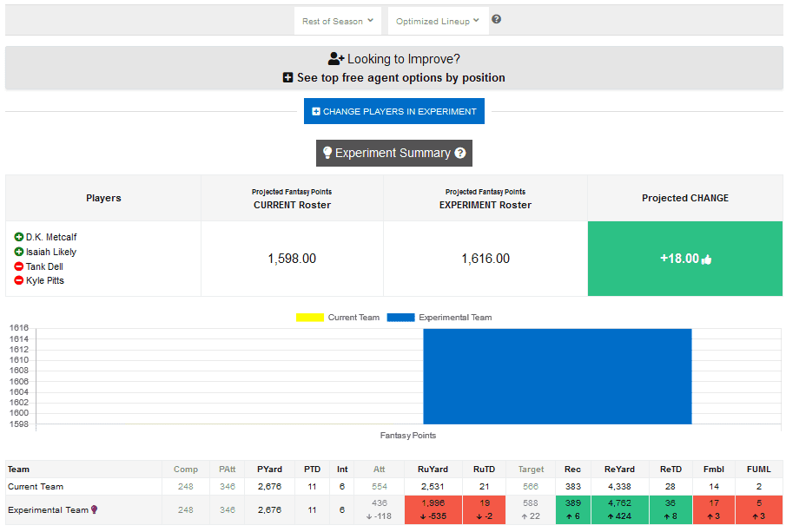The height and width of the screenshot is (532, 786).
Task: Open the Rest of Season dropdown
Action: coord(337,20)
